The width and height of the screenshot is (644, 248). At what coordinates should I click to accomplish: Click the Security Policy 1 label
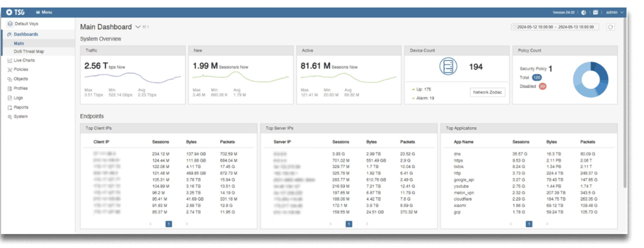pos(536,69)
